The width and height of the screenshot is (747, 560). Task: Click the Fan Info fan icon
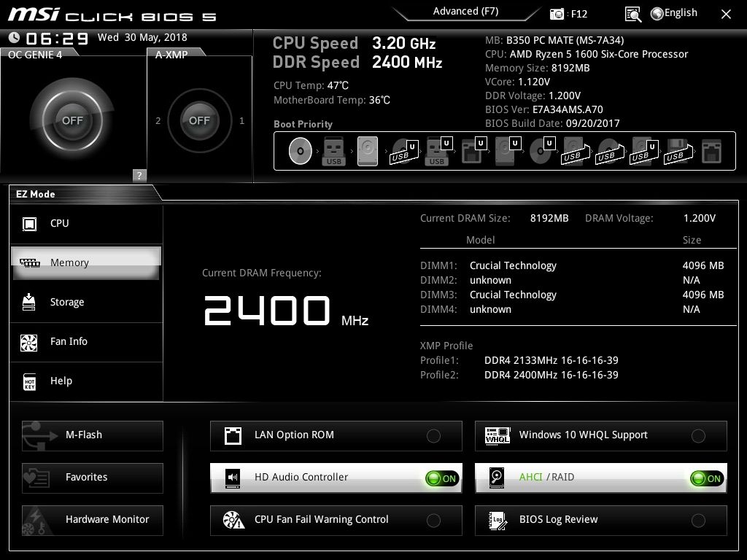29,342
